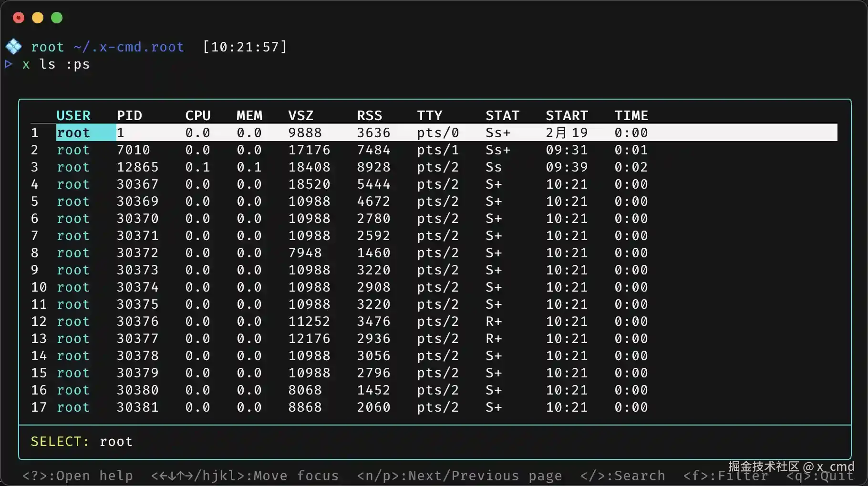The height and width of the screenshot is (486, 868).
Task: Click RSS value 1452
Action: [374, 390]
